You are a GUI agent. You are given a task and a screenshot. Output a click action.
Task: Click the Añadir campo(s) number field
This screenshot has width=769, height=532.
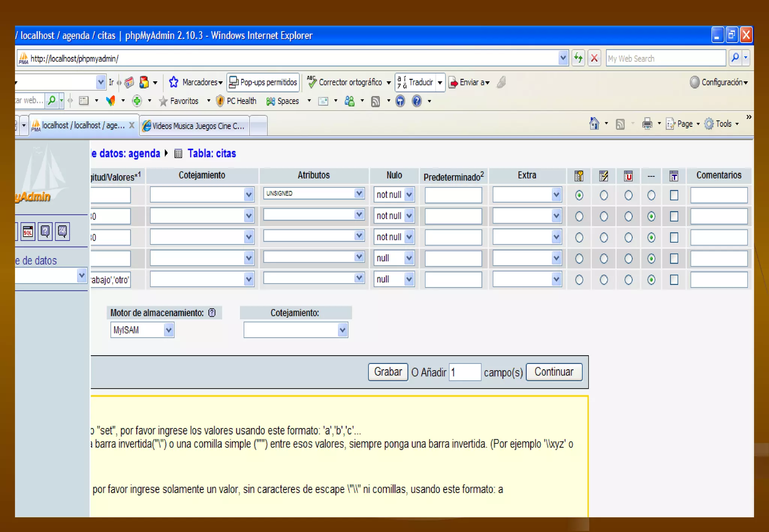coord(464,372)
